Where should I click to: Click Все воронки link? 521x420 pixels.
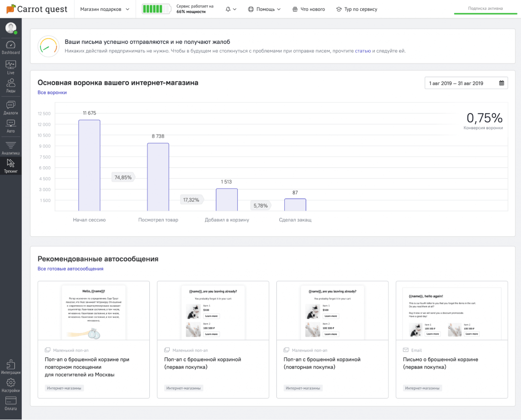[x=52, y=92]
